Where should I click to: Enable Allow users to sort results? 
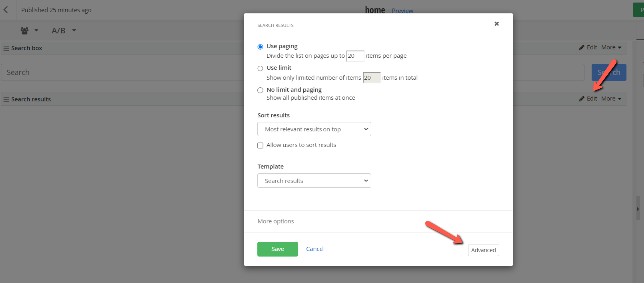(x=260, y=145)
